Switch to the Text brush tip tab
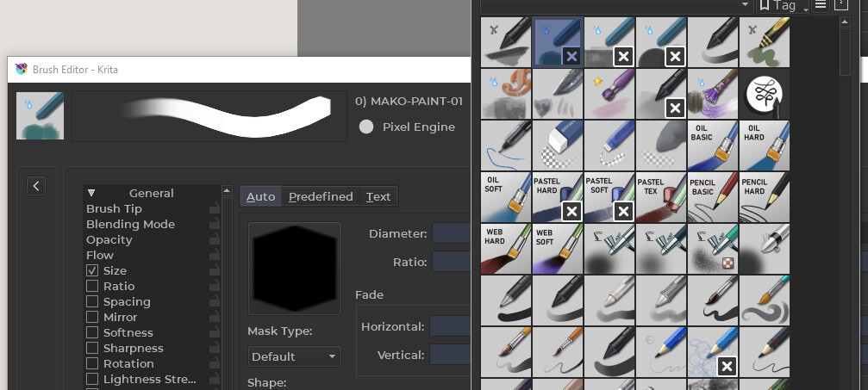 click(378, 196)
